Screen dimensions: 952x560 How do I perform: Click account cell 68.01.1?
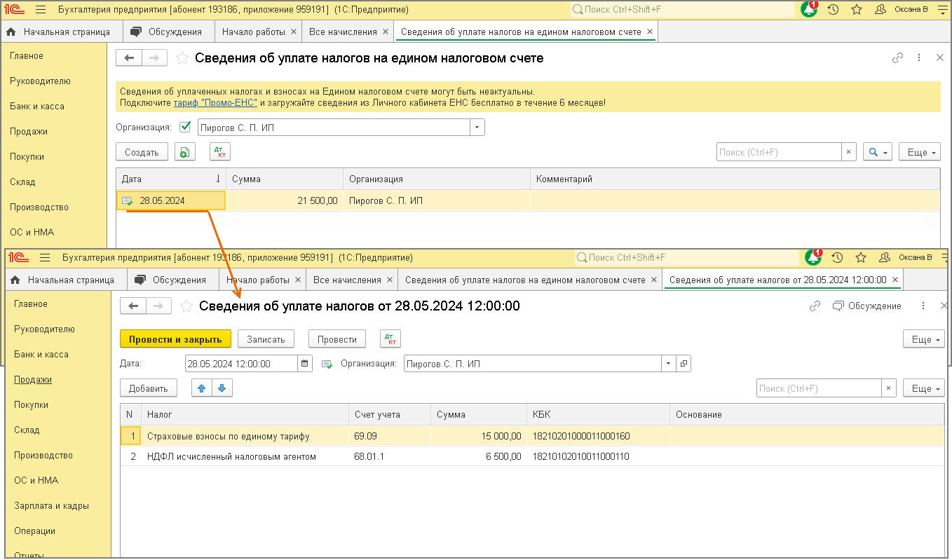pyautogui.click(x=390, y=456)
